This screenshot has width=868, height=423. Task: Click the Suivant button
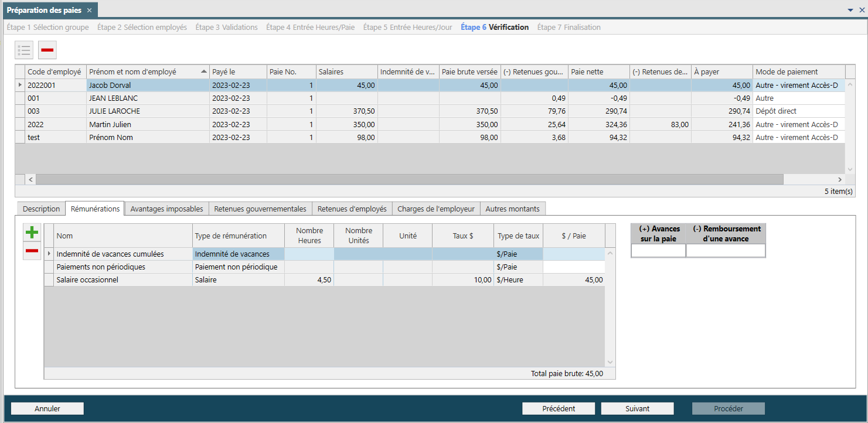click(x=638, y=408)
